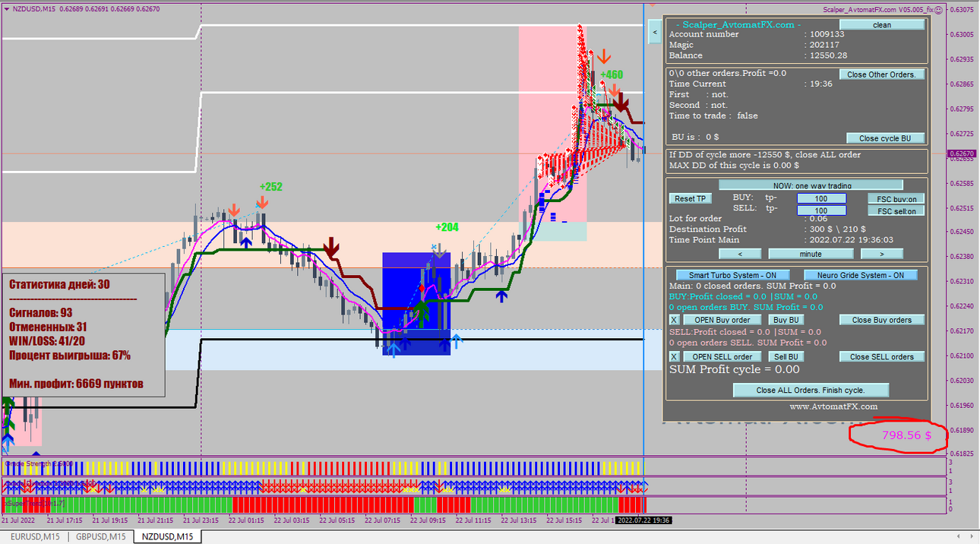The image size is (980, 544).
Task: Click the Scalper_AvtomatFX.com panel title
Action: click(x=737, y=24)
